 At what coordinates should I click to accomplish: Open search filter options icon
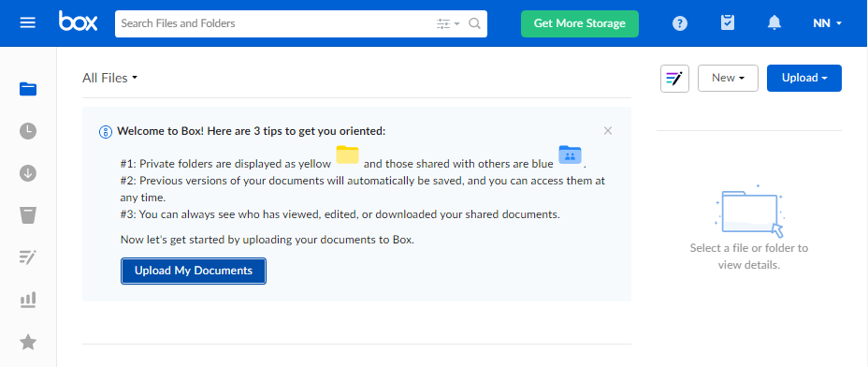click(x=448, y=23)
